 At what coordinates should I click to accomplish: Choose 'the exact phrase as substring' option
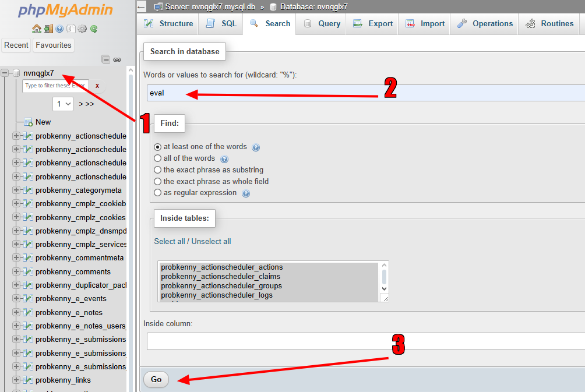tap(158, 170)
